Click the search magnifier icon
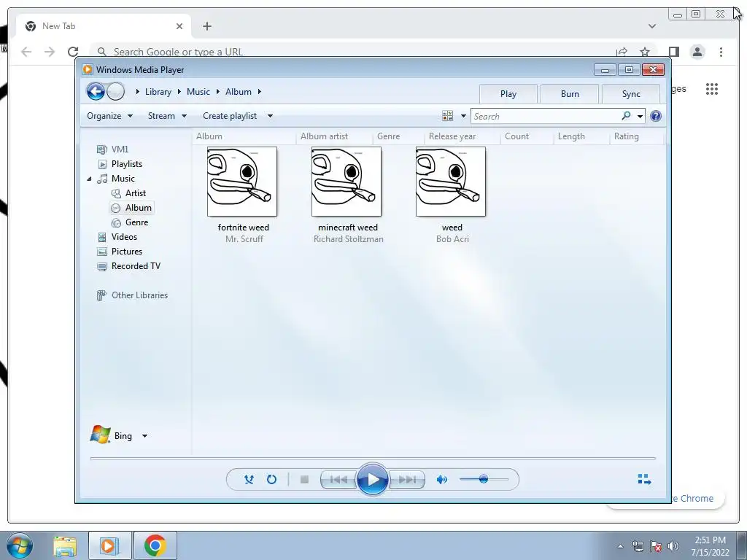Viewport: 747px width, 560px height. coord(626,116)
